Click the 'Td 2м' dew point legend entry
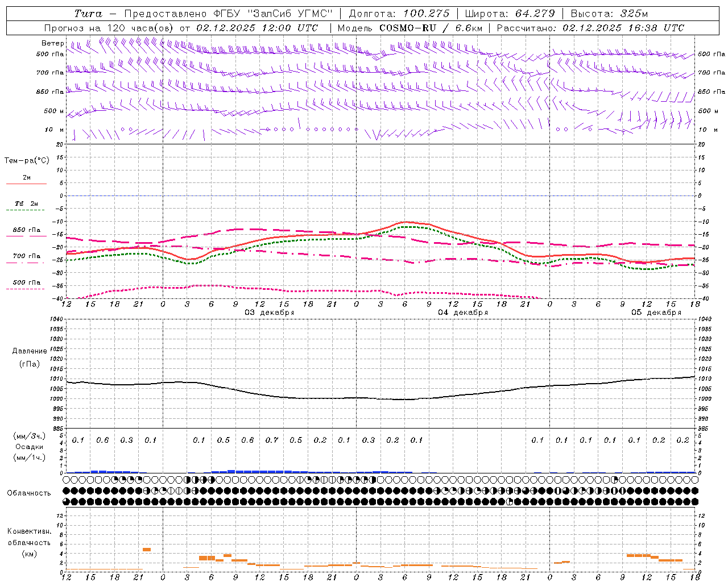The width and height of the screenshot is (728, 582). pos(27,203)
